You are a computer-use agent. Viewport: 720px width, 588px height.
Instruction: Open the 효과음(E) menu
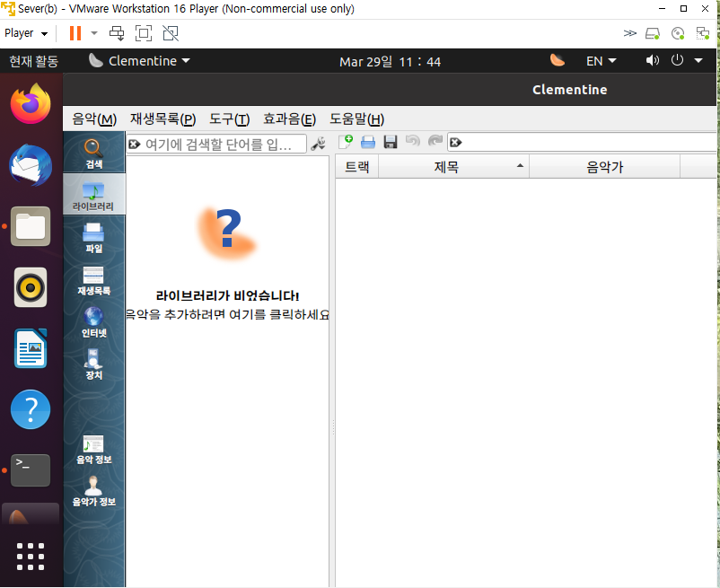click(x=289, y=119)
